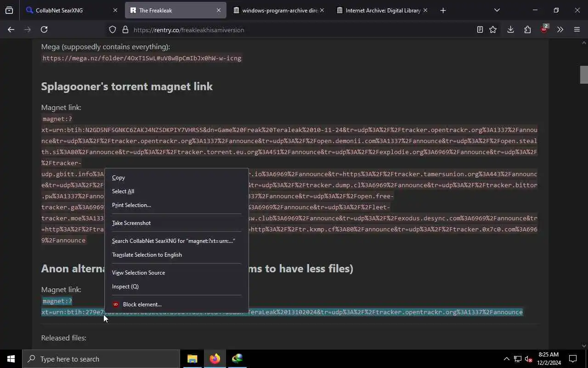Screen dimensions: 588x368
Task: Show more tools overflow chevron
Action: (560, 29)
